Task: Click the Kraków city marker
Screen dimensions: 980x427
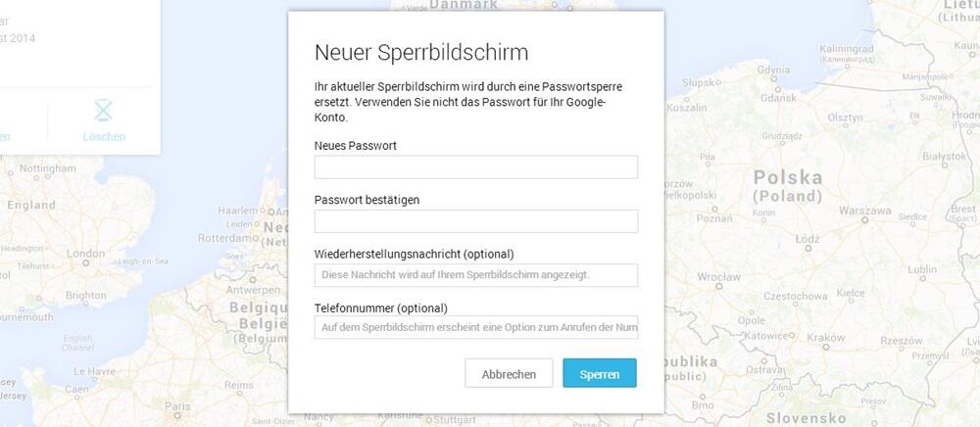Action: tap(825, 347)
